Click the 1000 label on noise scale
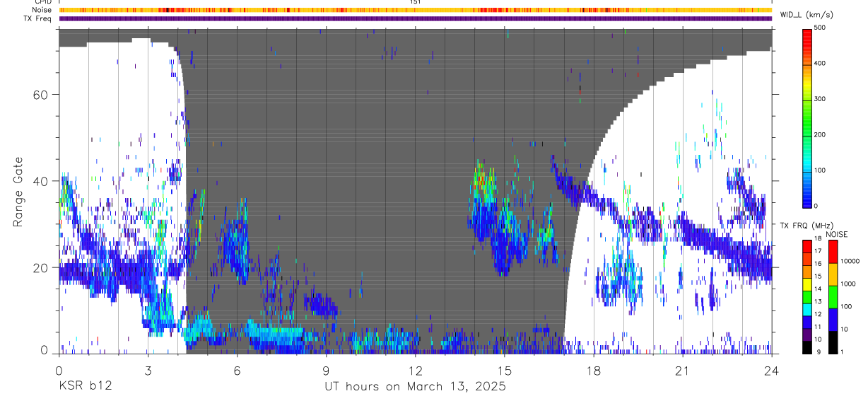 849,284
